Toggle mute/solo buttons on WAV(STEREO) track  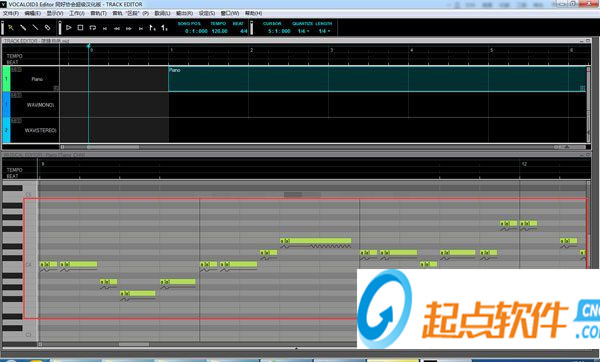16,121
